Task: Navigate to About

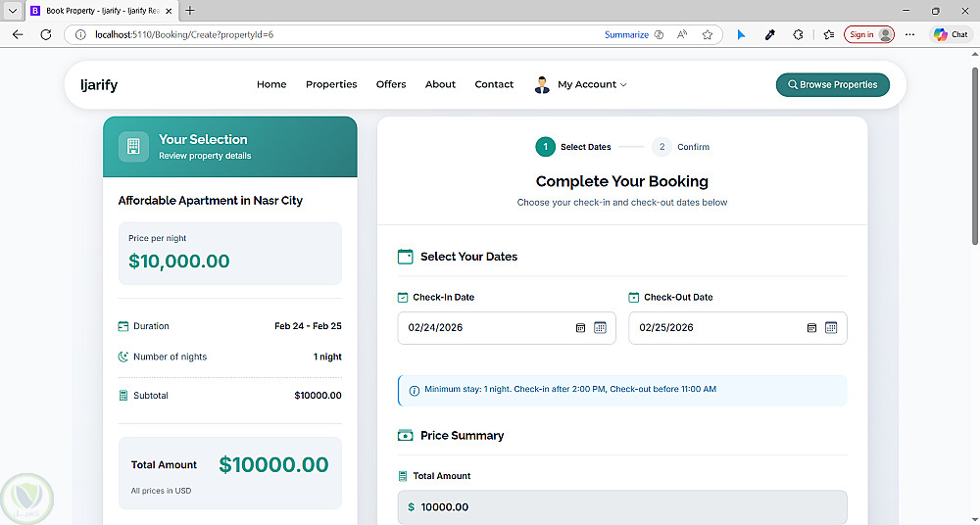Action: 440,84
